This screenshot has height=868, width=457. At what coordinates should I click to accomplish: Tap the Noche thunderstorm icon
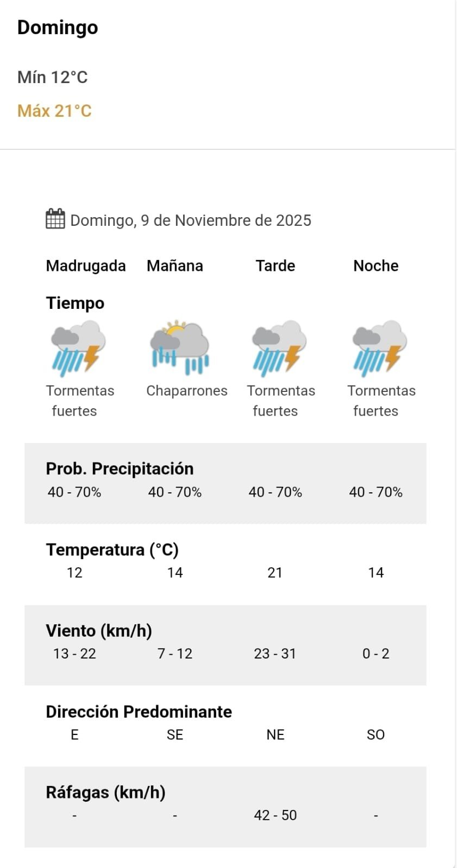379,349
